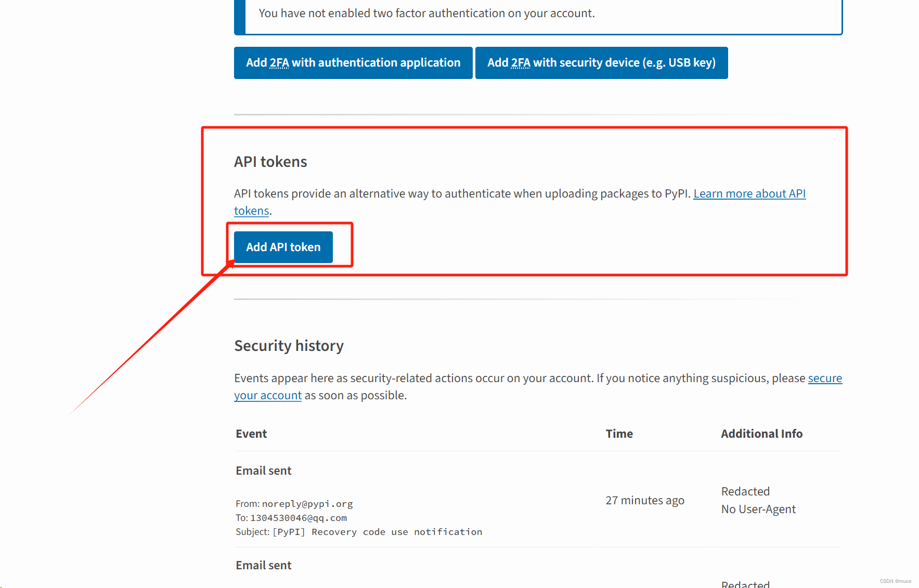Screen dimensions: 919x588
Task: Click the No User-Agent text
Action: click(758, 509)
